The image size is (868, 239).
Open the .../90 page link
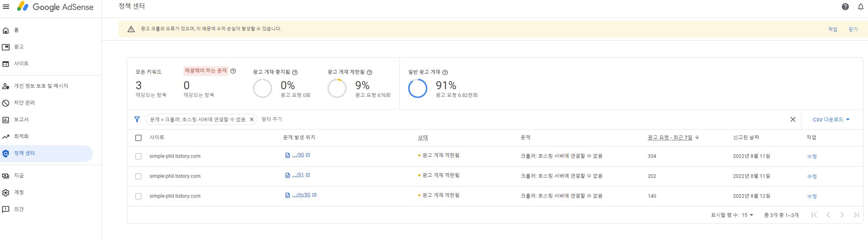point(298,155)
